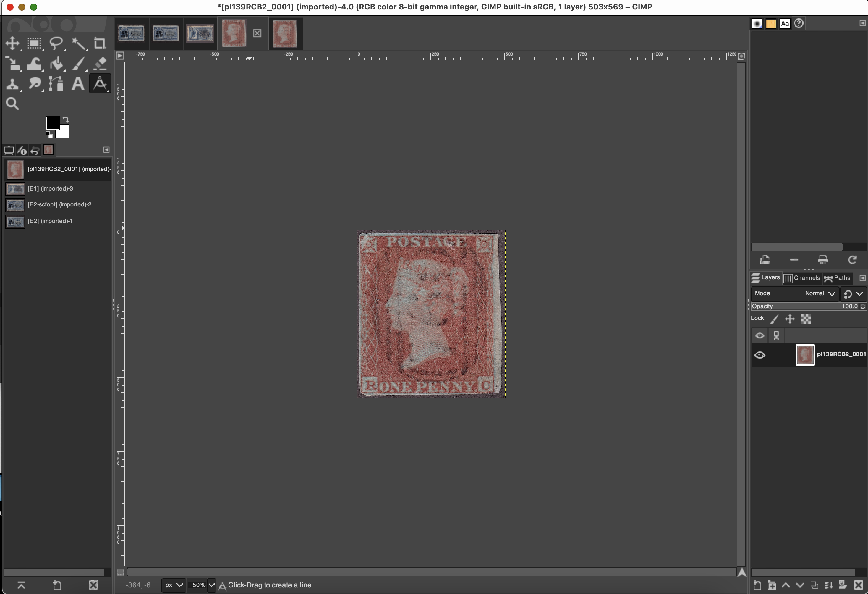Open the left dock configure menu arrow
868x594 pixels.
pyautogui.click(x=106, y=150)
